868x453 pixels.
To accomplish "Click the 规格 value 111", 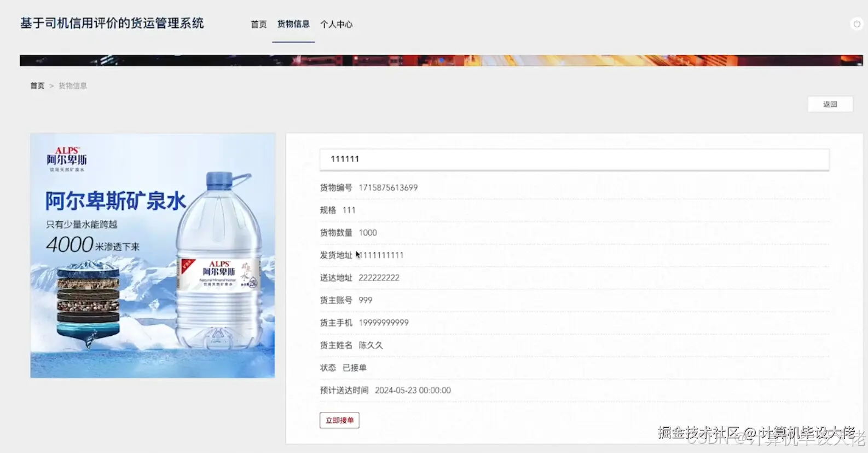I will [349, 210].
